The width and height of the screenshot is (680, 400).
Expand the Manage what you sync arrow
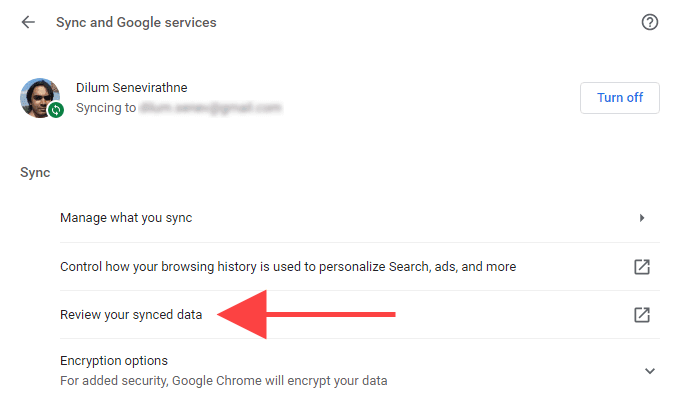point(642,218)
